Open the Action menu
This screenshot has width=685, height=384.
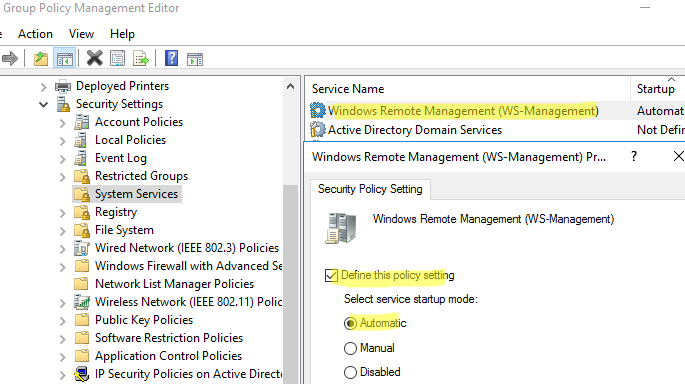[35, 34]
